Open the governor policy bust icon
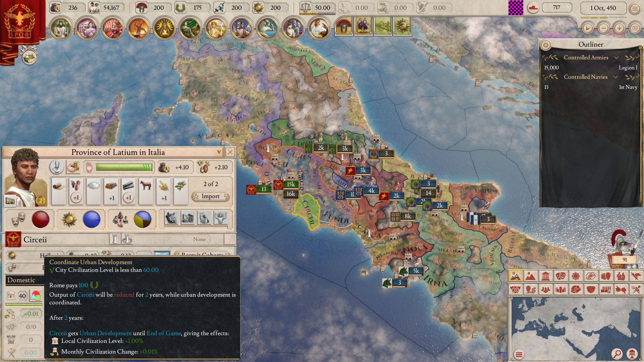 point(57,167)
